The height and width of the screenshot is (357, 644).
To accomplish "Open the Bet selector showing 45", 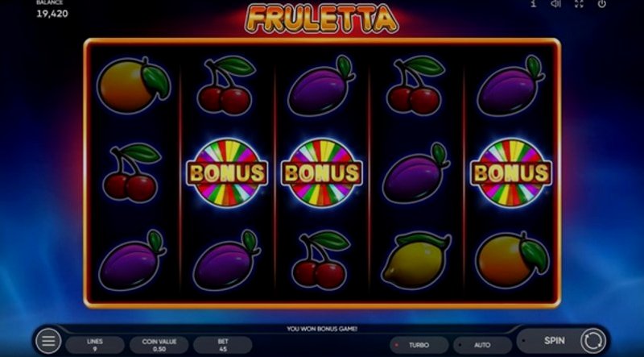I will (223, 345).
